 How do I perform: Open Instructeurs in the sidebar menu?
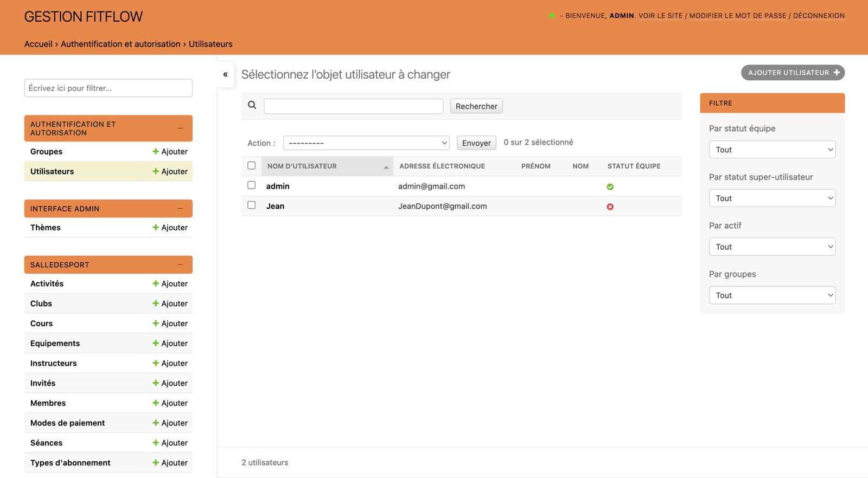coord(54,364)
